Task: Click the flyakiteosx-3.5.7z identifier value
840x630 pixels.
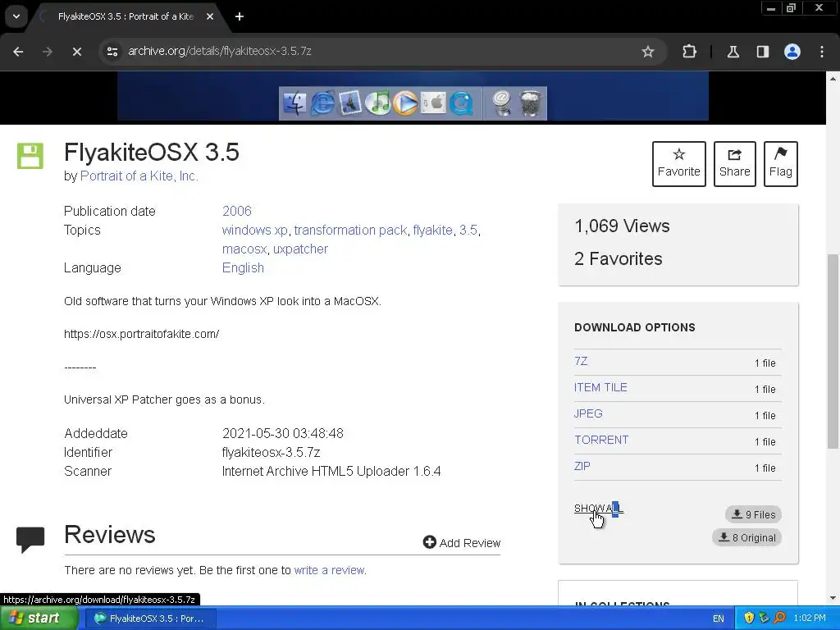Action: point(271,453)
